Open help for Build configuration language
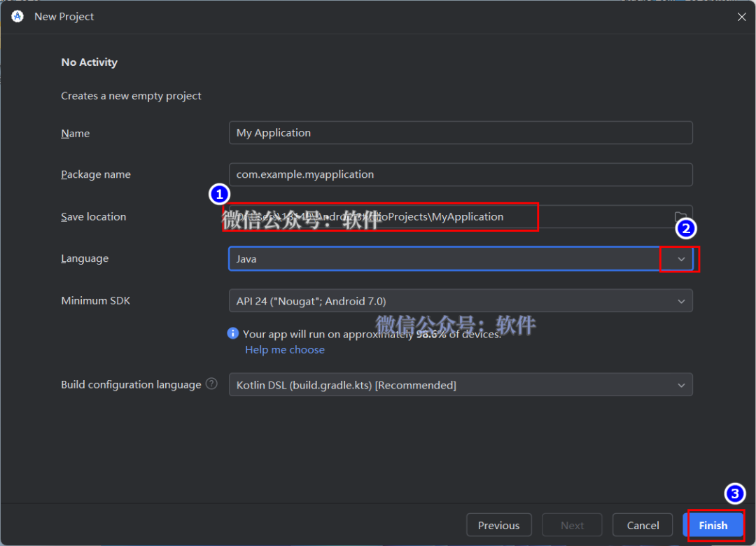756x546 pixels. 211,384
